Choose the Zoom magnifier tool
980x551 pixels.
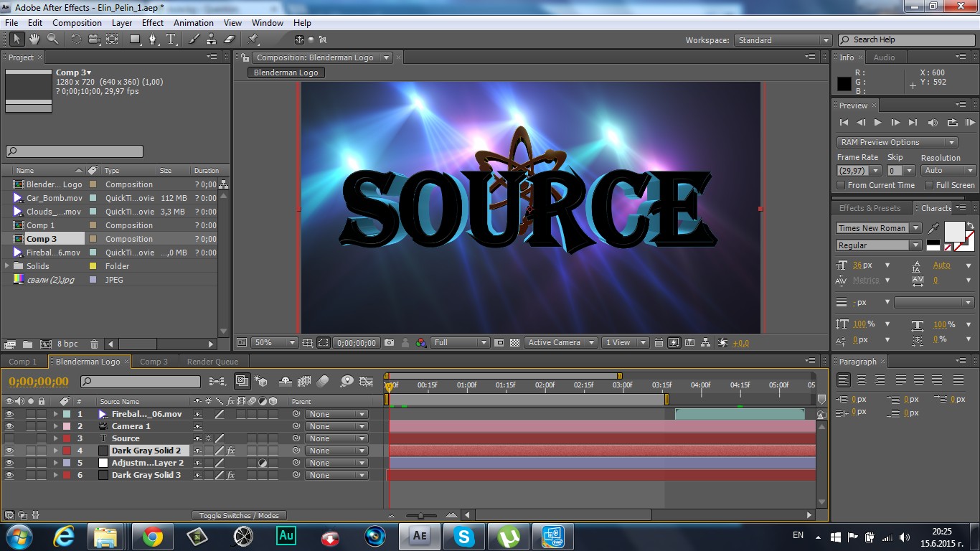(53, 39)
